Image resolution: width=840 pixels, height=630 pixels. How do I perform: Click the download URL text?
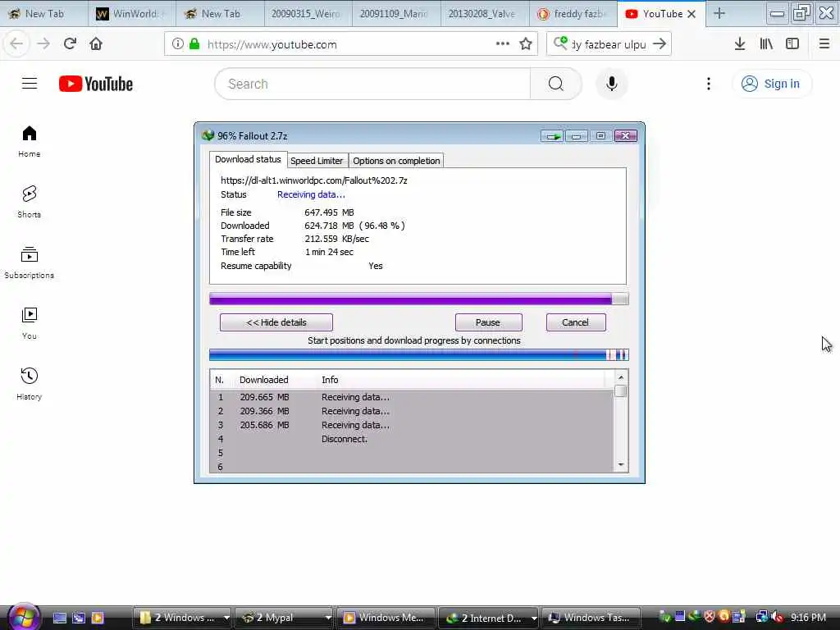pos(314,180)
